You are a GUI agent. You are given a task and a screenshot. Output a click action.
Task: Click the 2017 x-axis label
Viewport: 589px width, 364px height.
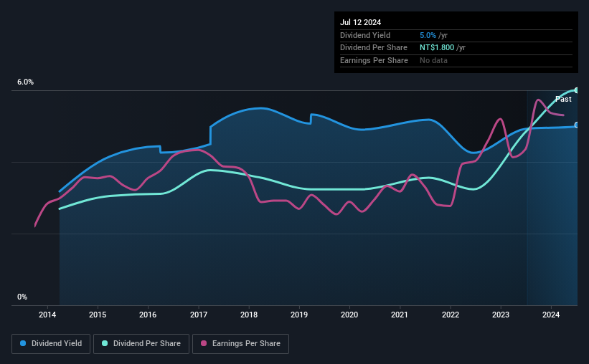click(x=198, y=315)
